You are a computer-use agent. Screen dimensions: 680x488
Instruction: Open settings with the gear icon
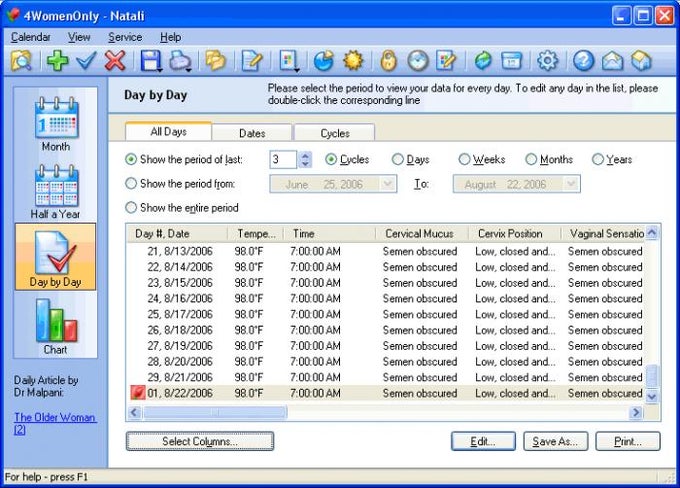point(548,60)
